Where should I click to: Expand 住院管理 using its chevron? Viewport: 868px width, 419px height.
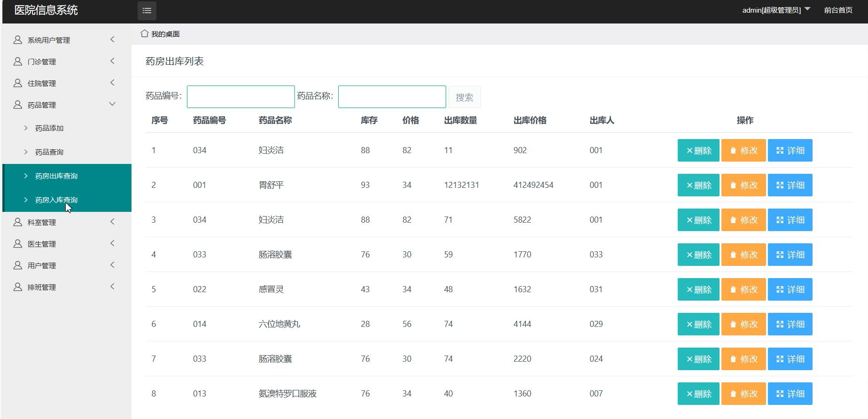click(112, 83)
